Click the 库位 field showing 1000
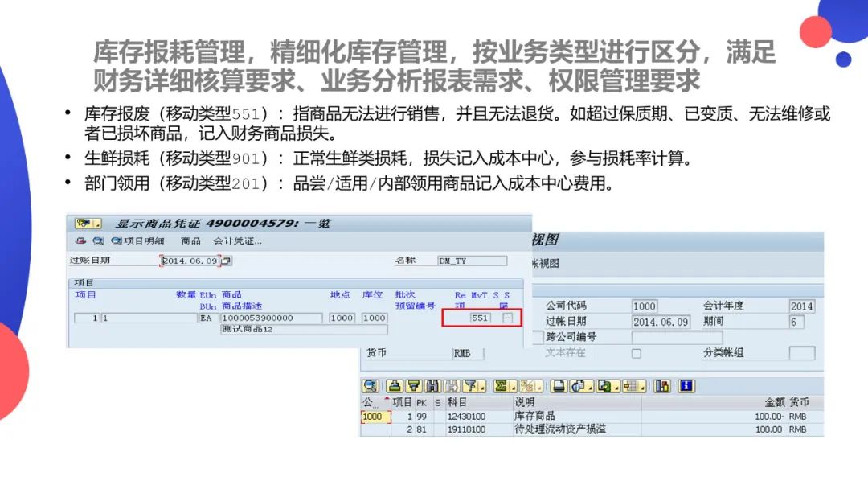The width and height of the screenshot is (868, 489). click(375, 318)
